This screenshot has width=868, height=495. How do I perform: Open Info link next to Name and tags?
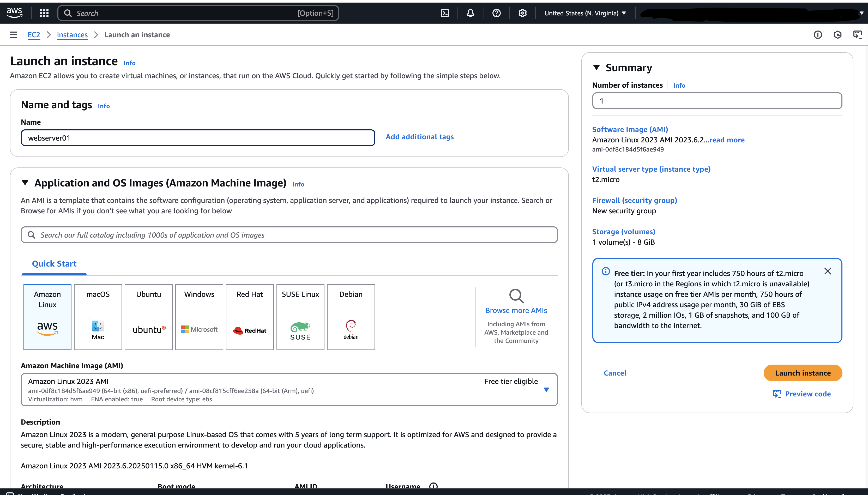coord(104,106)
